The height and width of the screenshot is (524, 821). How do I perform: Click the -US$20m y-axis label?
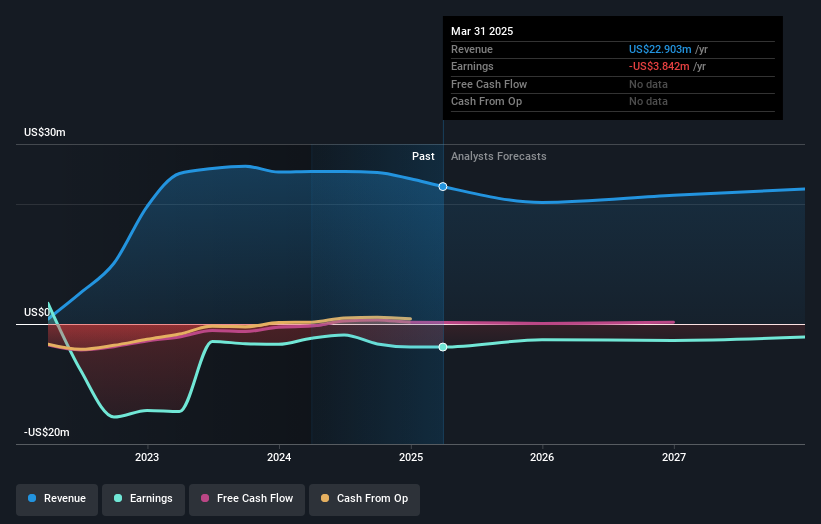pyautogui.click(x=47, y=432)
